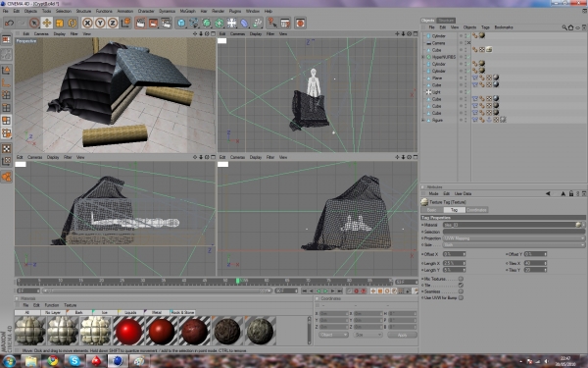Screen dimensions: 588x368
Task: Open the spline objects icon
Action: (x=194, y=23)
